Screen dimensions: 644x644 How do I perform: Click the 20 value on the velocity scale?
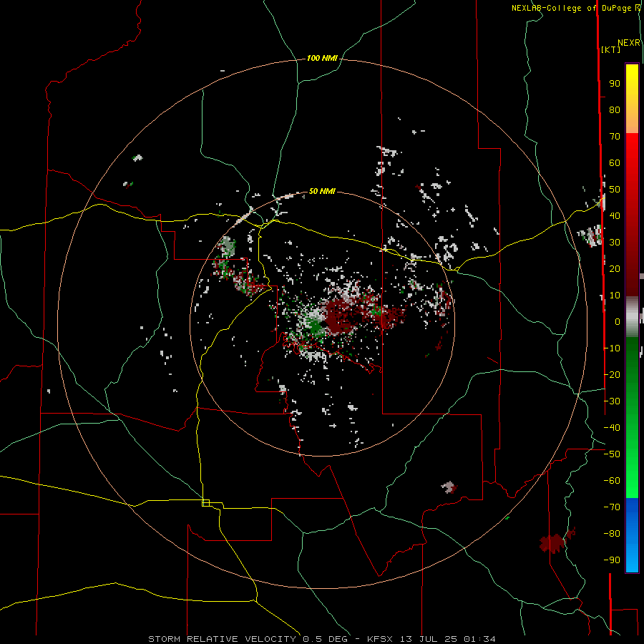click(x=615, y=269)
